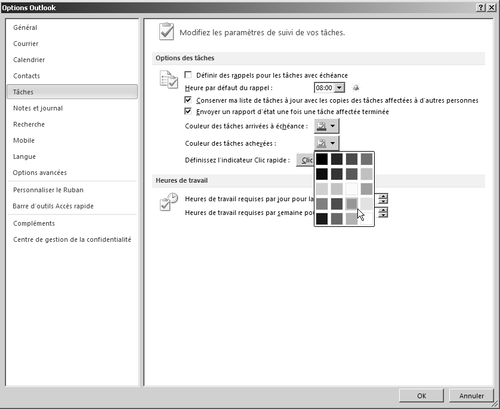Click the work hours clock icon

[168, 202]
